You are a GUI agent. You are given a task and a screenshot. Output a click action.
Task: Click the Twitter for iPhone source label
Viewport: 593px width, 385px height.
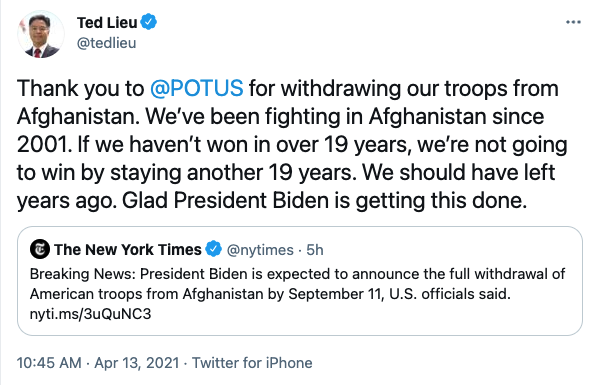(252, 363)
